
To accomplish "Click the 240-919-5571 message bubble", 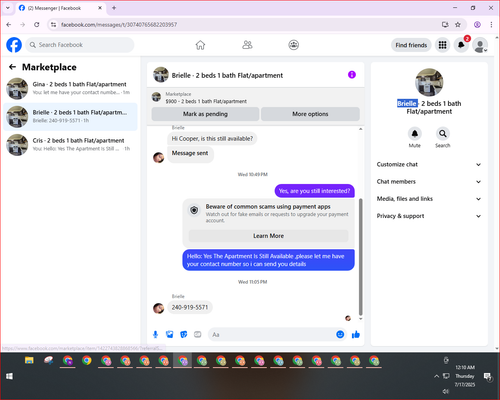I will click(x=190, y=307).
